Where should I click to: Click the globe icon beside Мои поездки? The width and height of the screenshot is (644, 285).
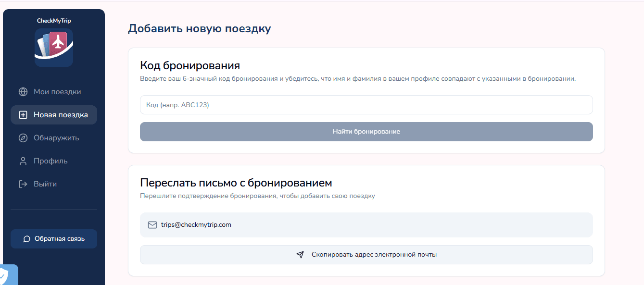[x=23, y=92]
